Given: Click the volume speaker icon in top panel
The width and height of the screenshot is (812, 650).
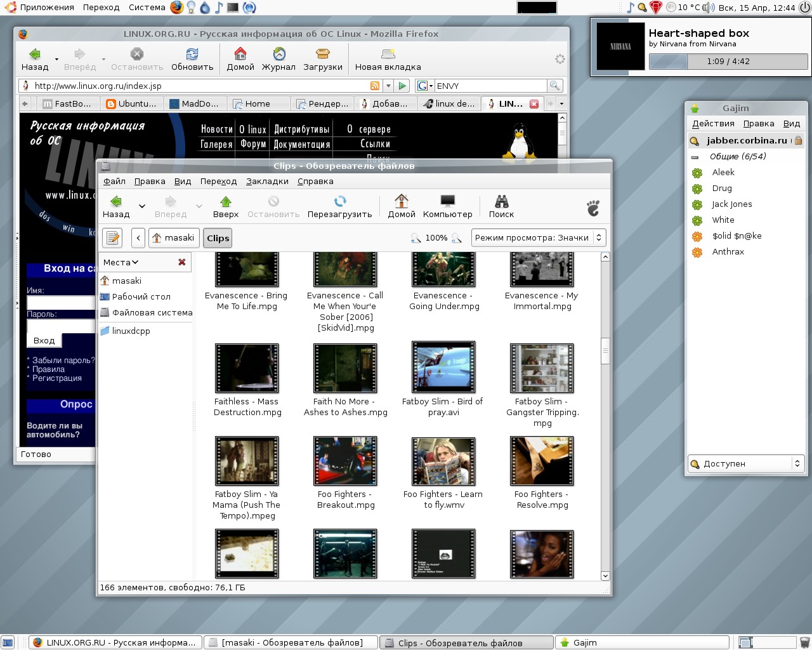Looking at the screenshot, I should tap(709, 8).
